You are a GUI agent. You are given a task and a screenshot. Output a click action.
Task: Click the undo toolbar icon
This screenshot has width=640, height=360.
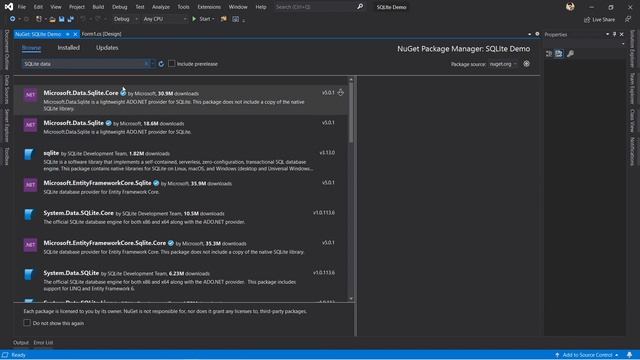pyautogui.click(x=83, y=19)
